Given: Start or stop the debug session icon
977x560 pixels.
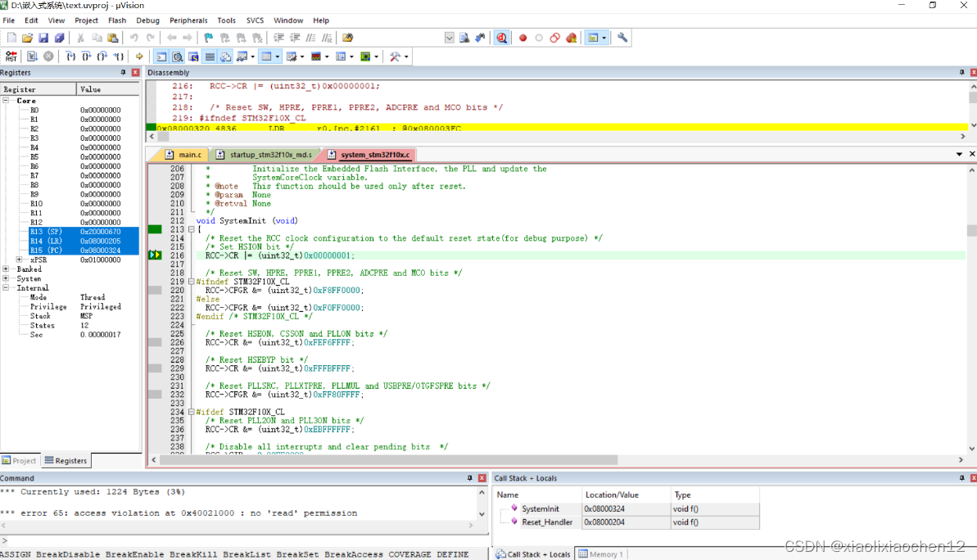Looking at the screenshot, I should tap(501, 38).
